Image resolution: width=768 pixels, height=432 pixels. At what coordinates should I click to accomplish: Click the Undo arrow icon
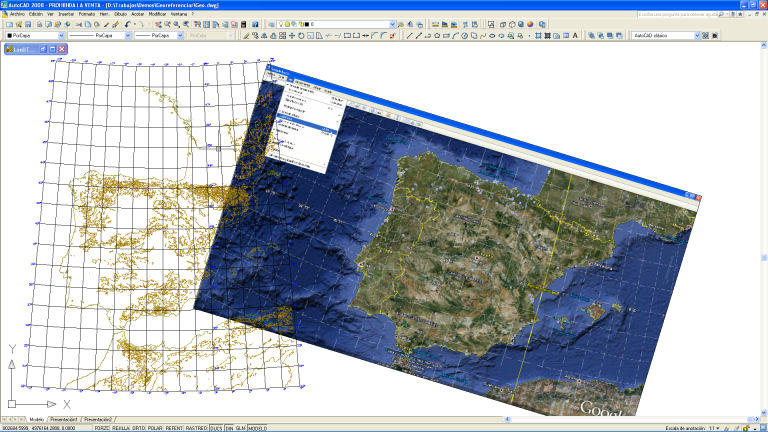pos(127,24)
